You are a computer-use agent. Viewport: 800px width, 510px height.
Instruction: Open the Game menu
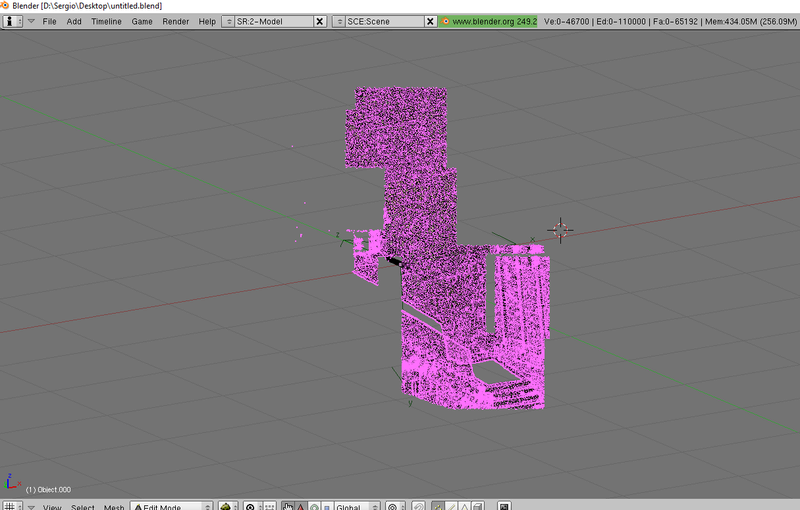(x=142, y=21)
